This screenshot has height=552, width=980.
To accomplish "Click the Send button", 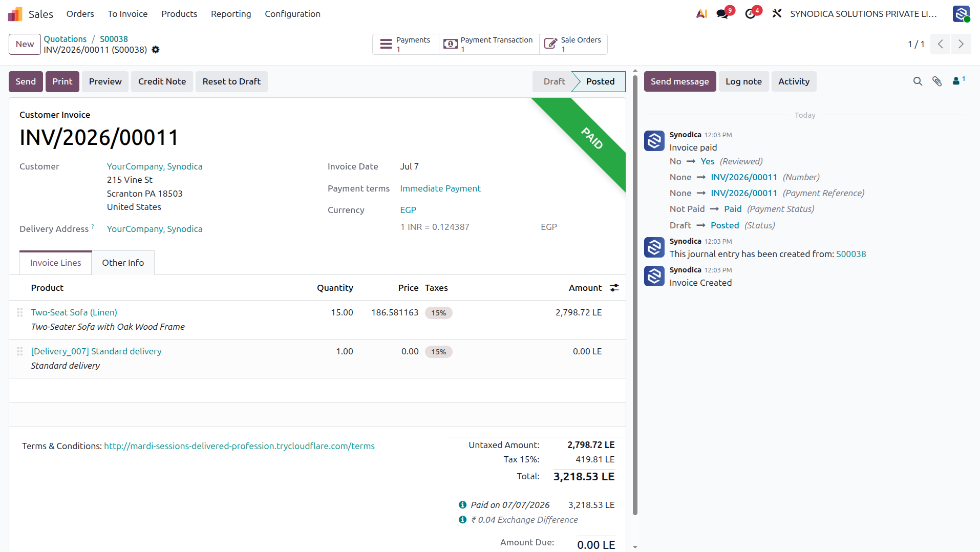I will (26, 81).
